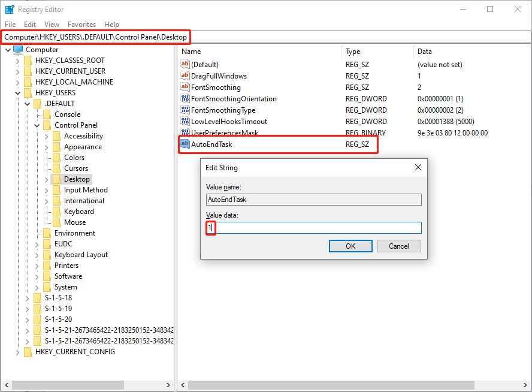Open the Favorites menu
Screen dimensions: 532x392
(81, 25)
